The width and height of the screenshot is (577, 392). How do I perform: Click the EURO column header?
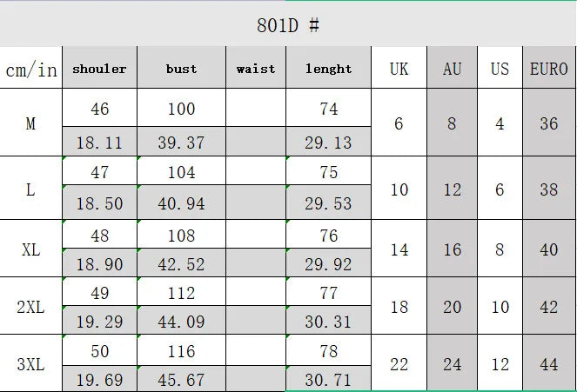pyautogui.click(x=548, y=69)
